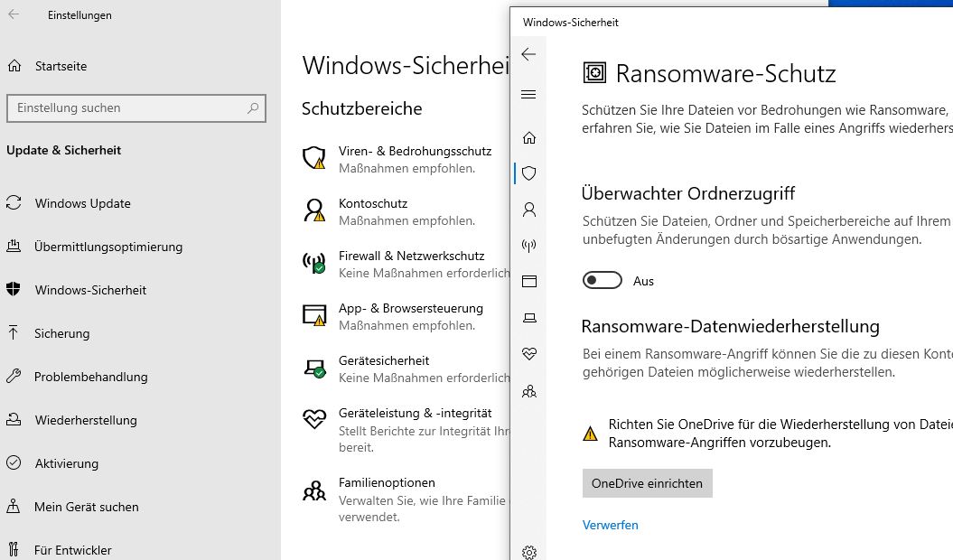Open Für Entwickler settings page
The height and width of the screenshot is (560, 953).
tap(72, 550)
